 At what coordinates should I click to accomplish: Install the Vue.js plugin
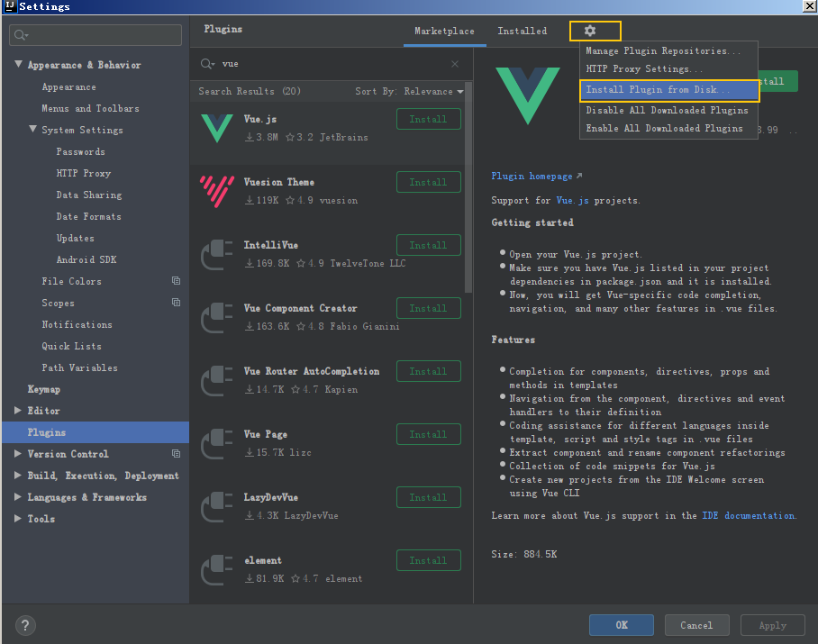pyautogui.click(x=428, y=119)
